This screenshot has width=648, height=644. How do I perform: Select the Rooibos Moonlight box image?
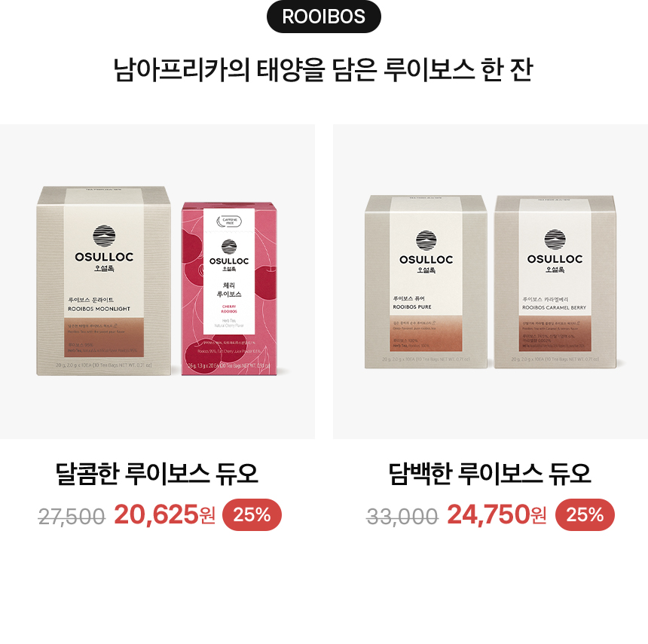click(104, 281)
